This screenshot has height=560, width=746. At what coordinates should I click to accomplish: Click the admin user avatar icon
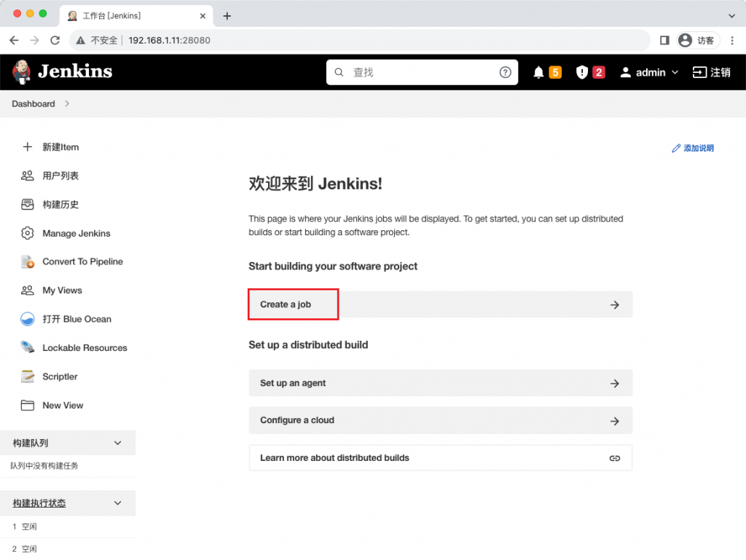point(626,72)
